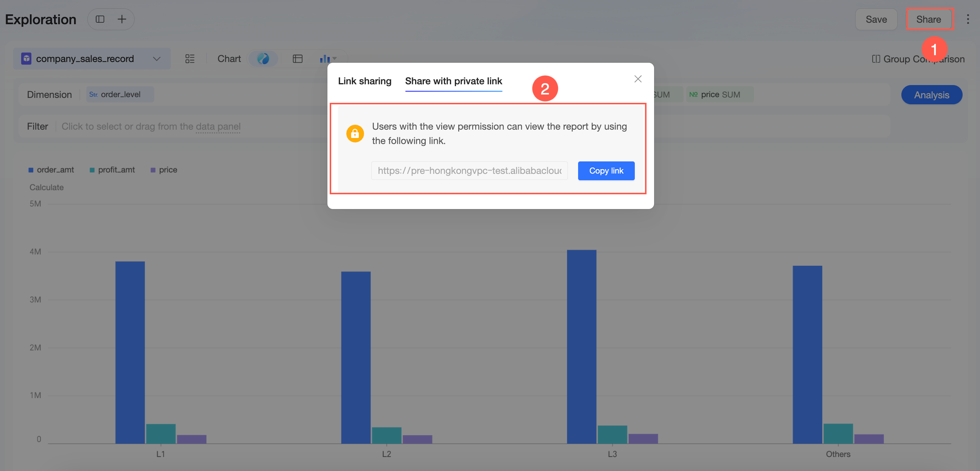Switch to the Link sharing tab
The height and width of the screenshot is (471, 980).
tap(364, 81)
